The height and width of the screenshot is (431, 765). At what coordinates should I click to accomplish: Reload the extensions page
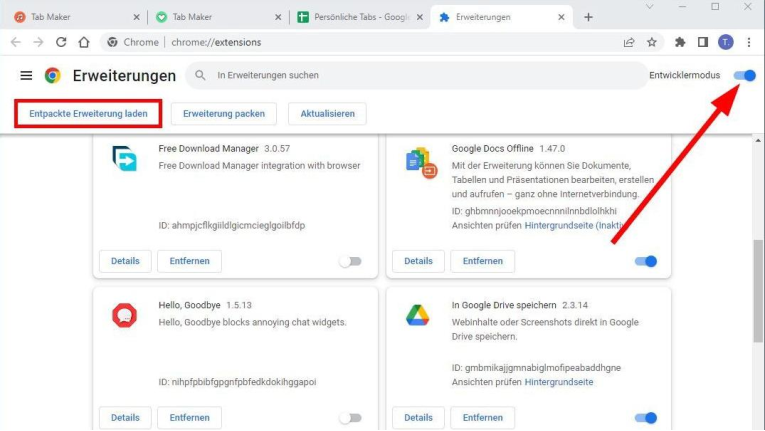tap(61, 42)
